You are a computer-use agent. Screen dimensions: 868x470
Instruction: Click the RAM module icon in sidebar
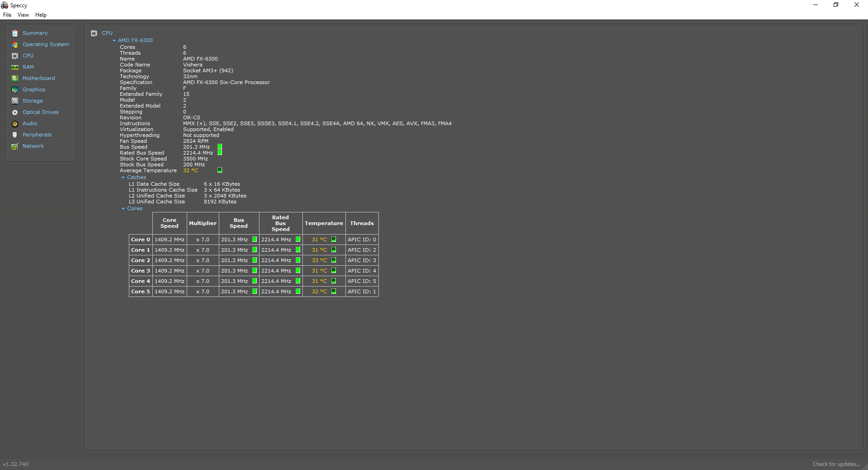click(x=15, y=67)
